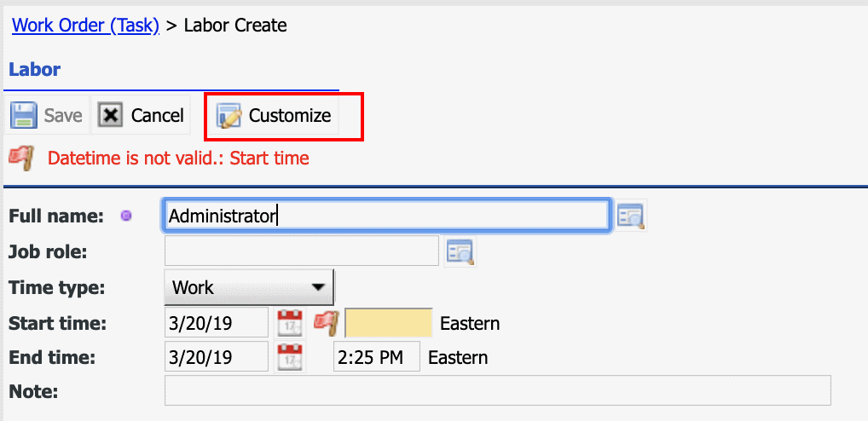The width and height of the screenshot is (868, 421).
Task: Open the Start time calendar picker
Action: (x=290, y=323)
